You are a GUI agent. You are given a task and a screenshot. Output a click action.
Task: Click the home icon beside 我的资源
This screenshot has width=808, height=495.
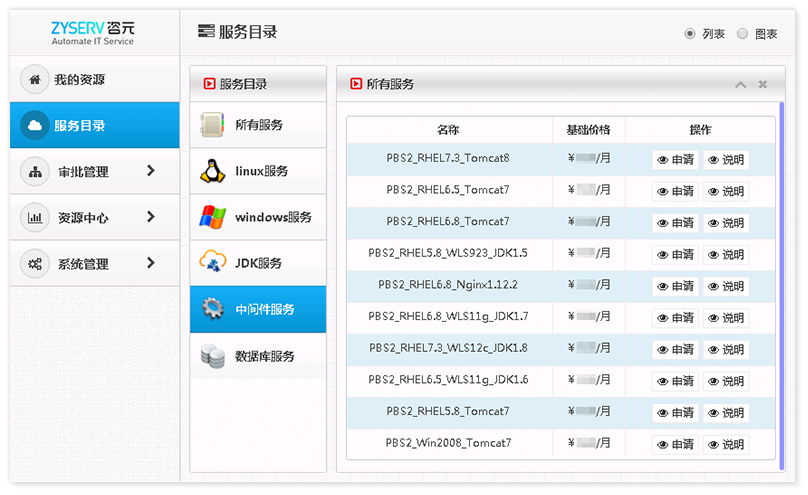[35, 79]
